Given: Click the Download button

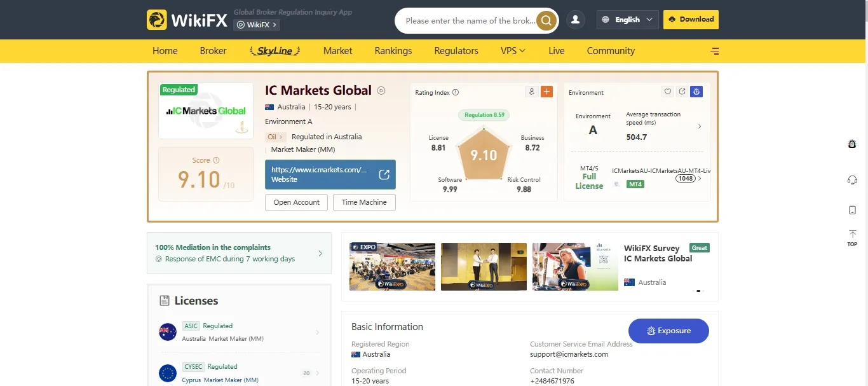Looking at the screenshot, I should [691, 20].
